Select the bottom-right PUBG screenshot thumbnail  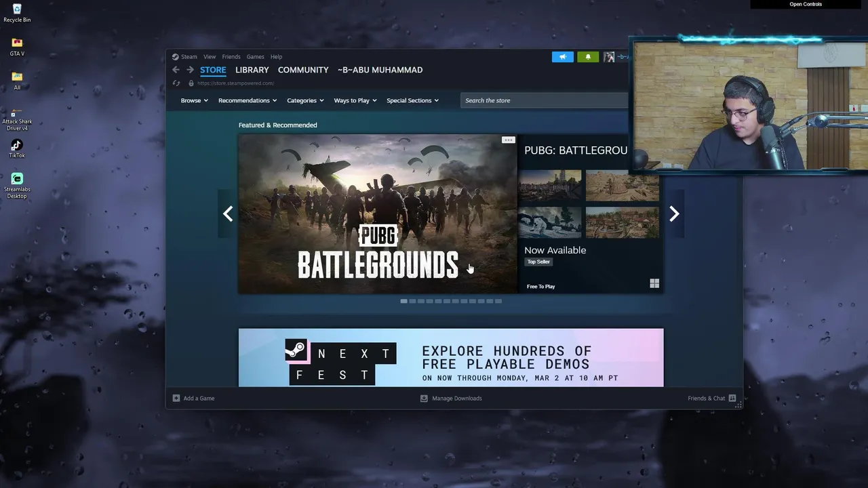point(622,222)
